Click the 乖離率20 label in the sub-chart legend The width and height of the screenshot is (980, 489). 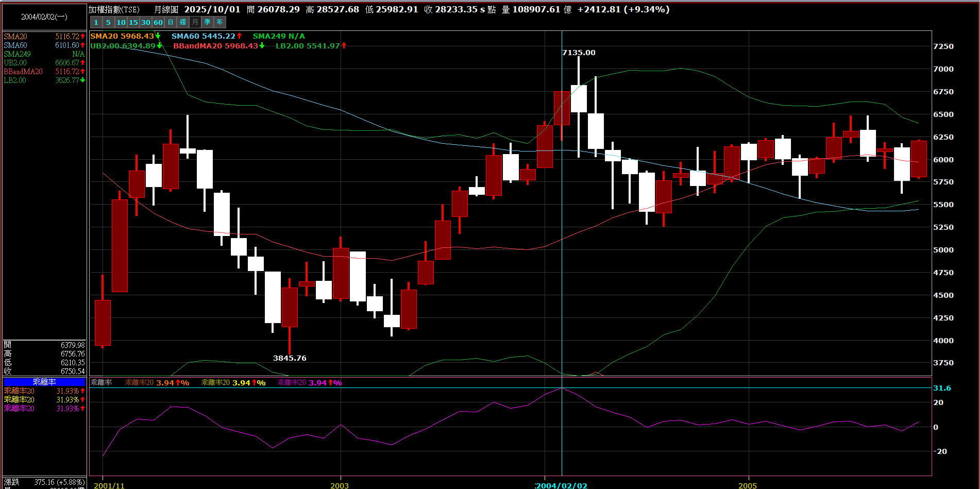tap(139, 382)
